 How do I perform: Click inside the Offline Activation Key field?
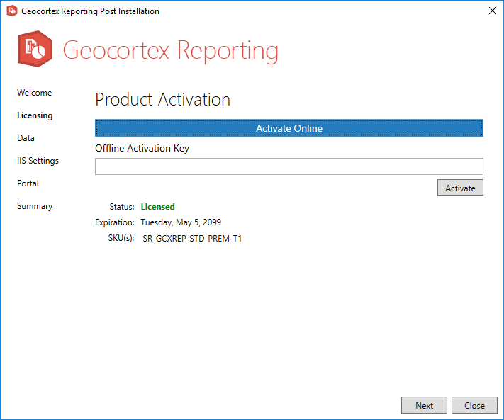pos(289,166)
